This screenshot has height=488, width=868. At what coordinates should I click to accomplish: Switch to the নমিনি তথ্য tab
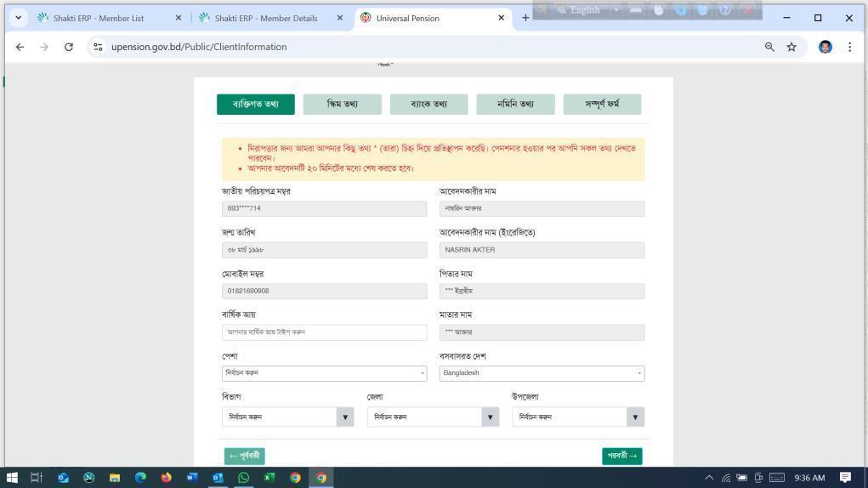(515, 105)
